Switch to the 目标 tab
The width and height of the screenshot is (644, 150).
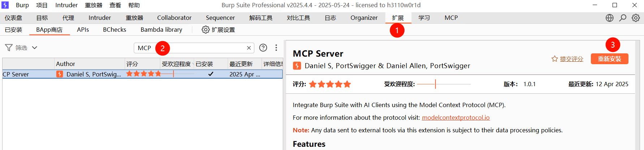coord(42,18)
